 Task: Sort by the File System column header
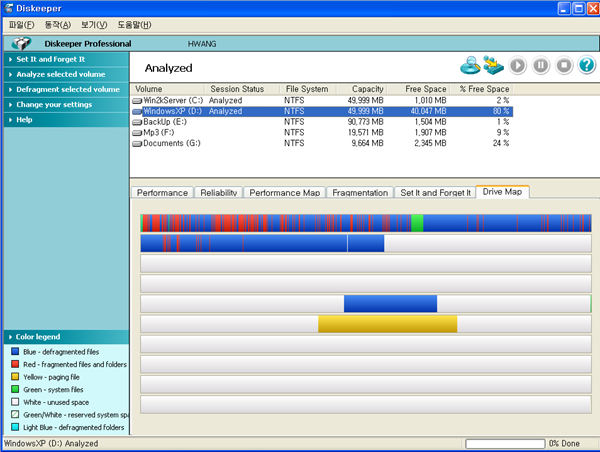pos(308,89)
